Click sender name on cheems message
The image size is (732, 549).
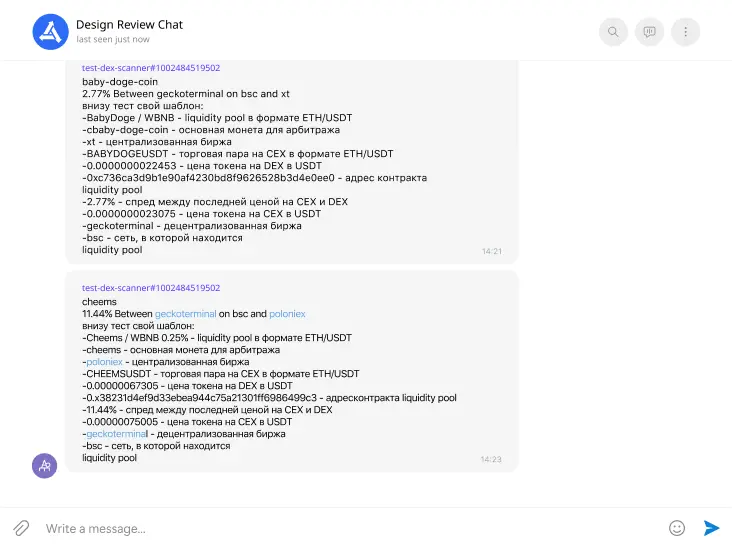point(151,288)
